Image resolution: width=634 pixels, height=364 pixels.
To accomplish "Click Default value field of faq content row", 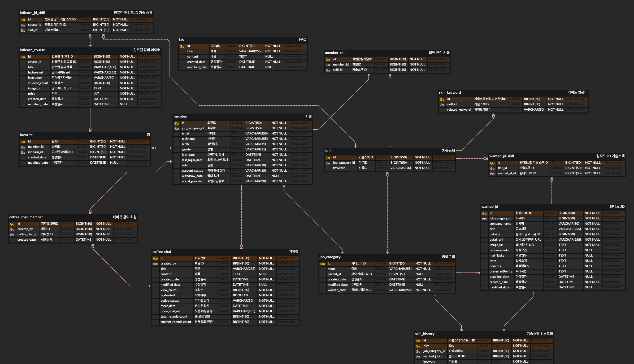I will [295, 57].
